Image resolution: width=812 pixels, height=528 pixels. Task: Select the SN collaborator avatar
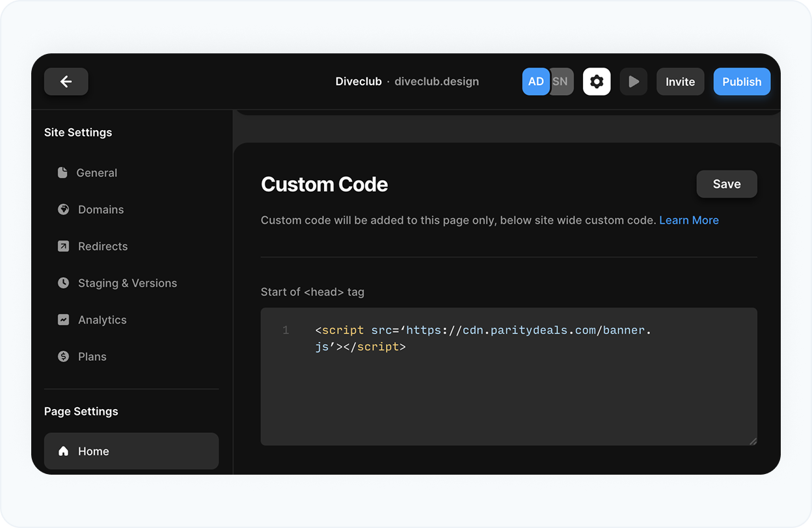[560, 81]
